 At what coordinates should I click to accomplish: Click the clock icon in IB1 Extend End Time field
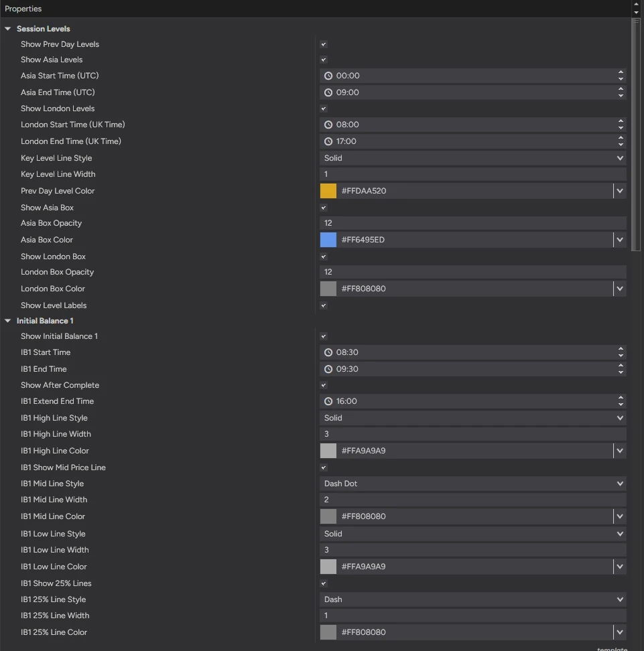click(x=328, y=401)
